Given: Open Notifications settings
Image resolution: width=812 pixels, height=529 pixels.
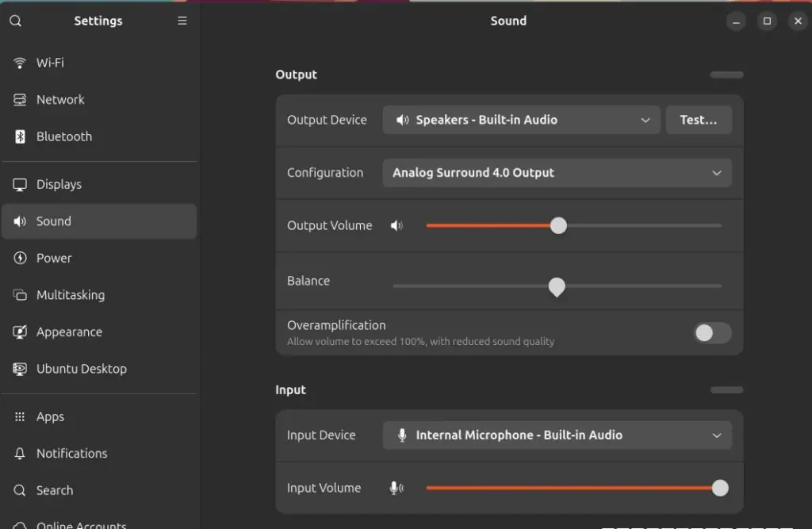Looking at the screenshot, I should point(99,454).
